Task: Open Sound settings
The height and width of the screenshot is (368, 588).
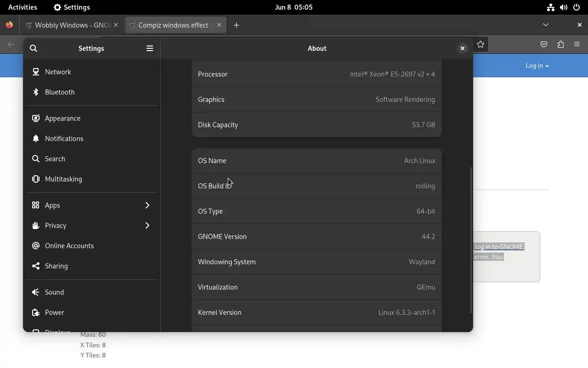Action: click(92, 293)
